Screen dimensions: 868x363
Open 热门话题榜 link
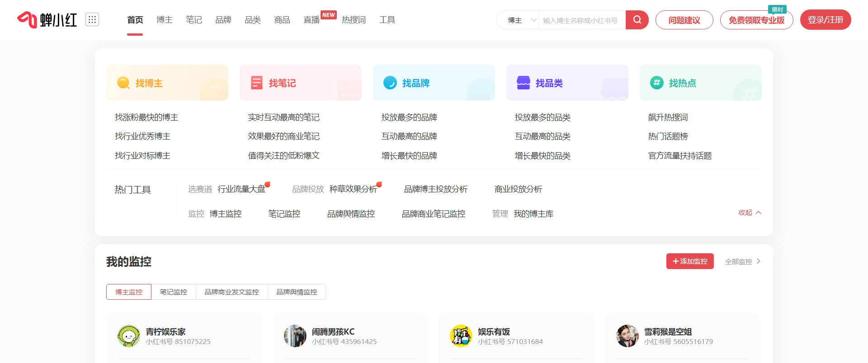(668, 136)
